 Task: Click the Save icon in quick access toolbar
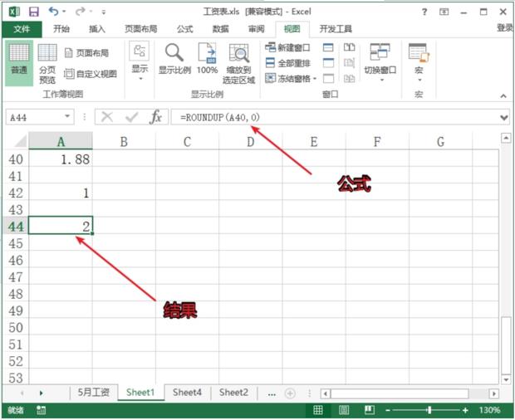click(x=33, y=12)
